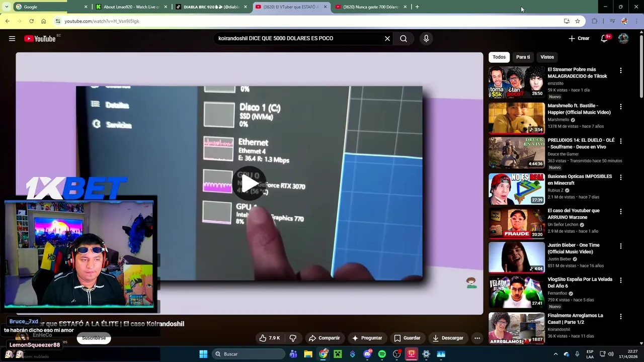The width and height of the screenshot is (644, 362).
Task: View site information icon in address bar
Action: [58, 21]
